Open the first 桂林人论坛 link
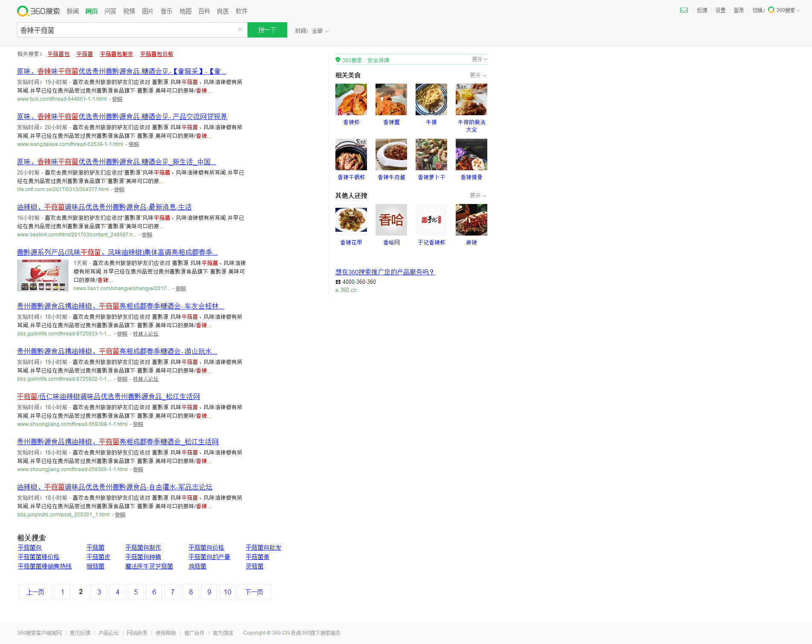This screenshot has width=812, height=644. (146, 334)
